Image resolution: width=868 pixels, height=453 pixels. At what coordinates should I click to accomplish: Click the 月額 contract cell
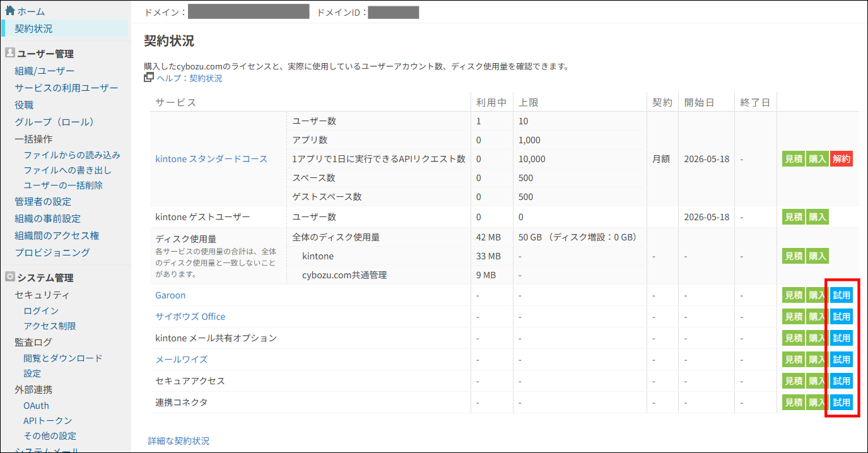coord(661,159)
